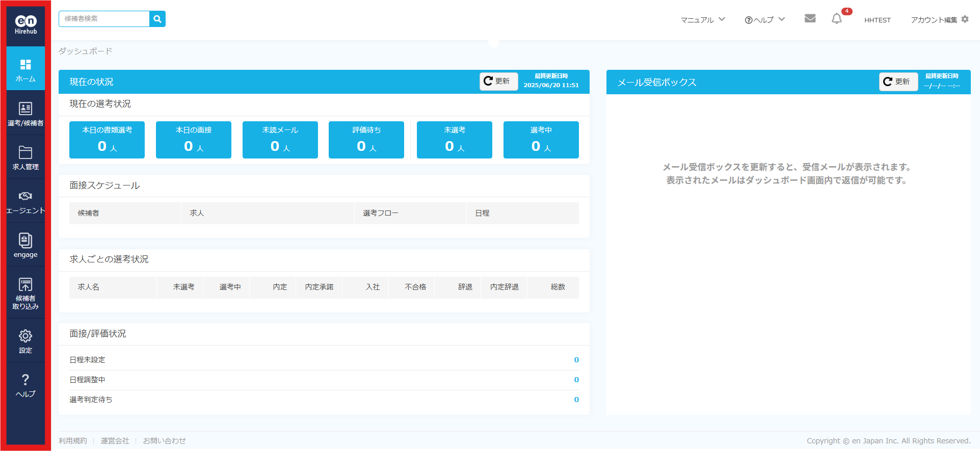The height and width of the screenshot is (451, 980).
Task: Click the ヘルプ question mark in sidebar
Action: (25, 385)
